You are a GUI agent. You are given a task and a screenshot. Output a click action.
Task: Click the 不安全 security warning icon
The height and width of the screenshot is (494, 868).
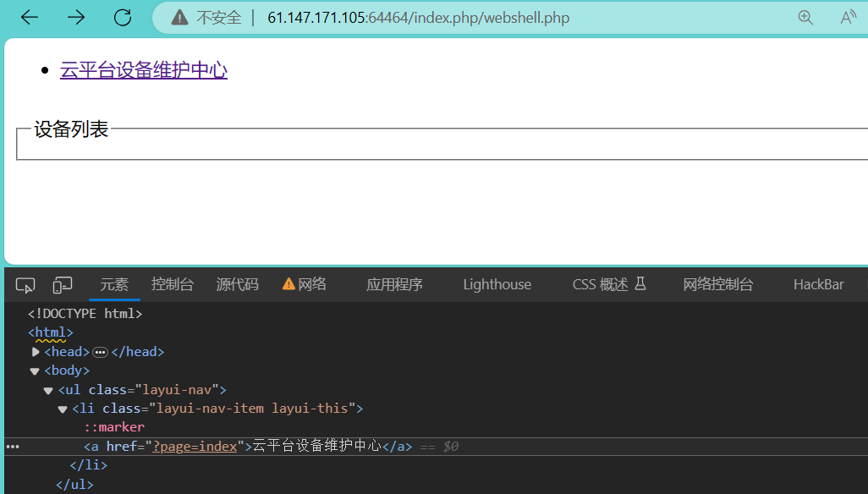click(x=180, y=16)
